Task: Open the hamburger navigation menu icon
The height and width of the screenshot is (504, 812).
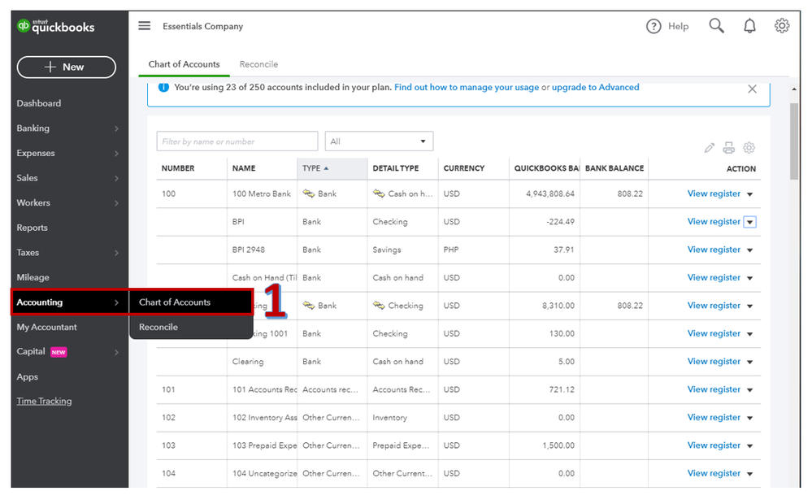Action: point(144,26)
